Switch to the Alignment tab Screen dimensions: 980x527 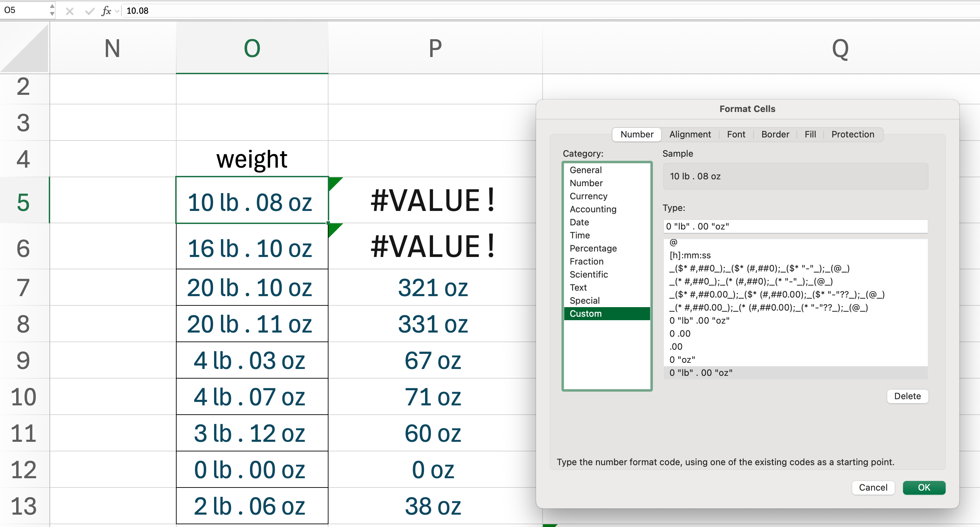690,134
